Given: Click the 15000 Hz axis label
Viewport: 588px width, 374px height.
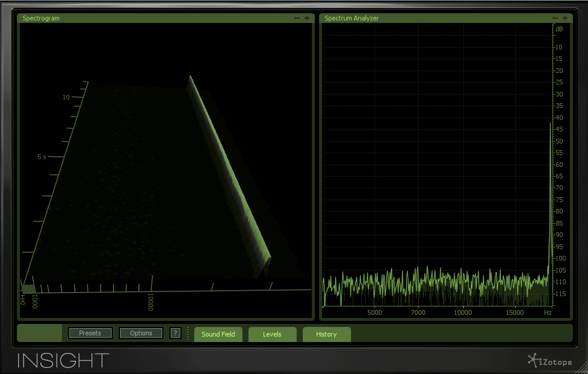Looking at the screenshot, I should click(514, 312).
